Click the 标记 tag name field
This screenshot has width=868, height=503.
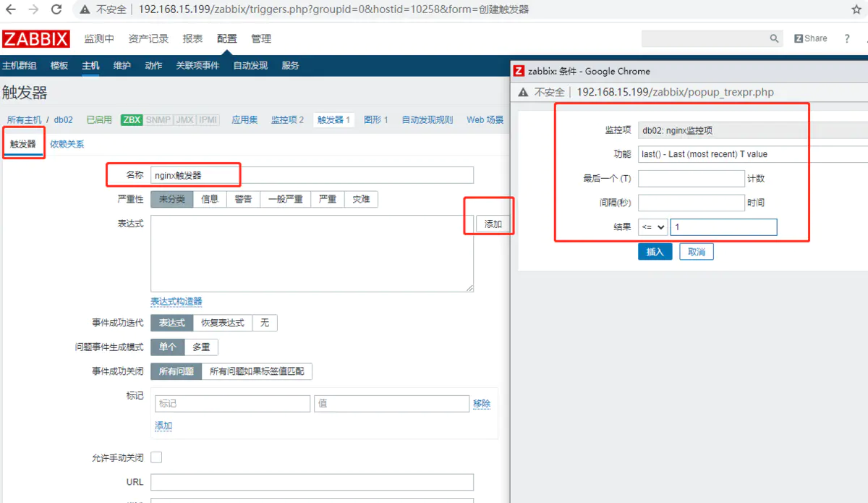(232, 404)
